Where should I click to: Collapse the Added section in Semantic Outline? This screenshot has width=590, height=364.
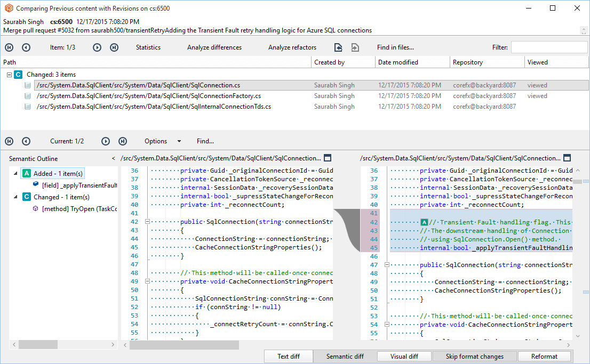pos(15,173)
